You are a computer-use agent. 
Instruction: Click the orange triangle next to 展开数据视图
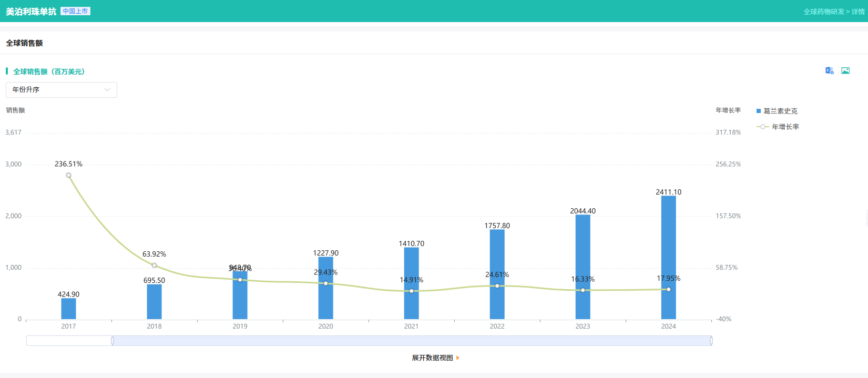click(x=458, y=358)
